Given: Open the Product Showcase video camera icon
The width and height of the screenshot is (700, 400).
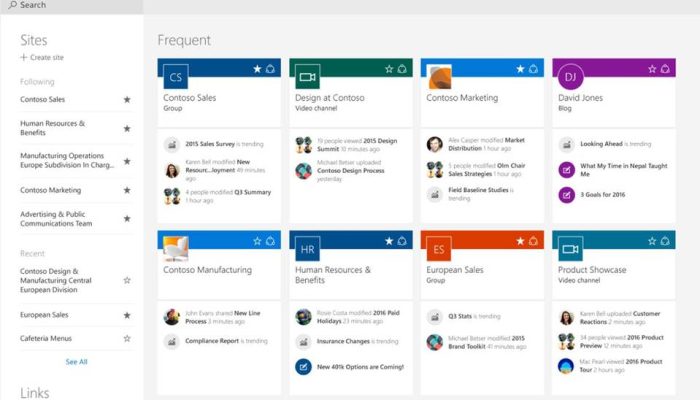Looking at the screenshot, I should point(571,249).
